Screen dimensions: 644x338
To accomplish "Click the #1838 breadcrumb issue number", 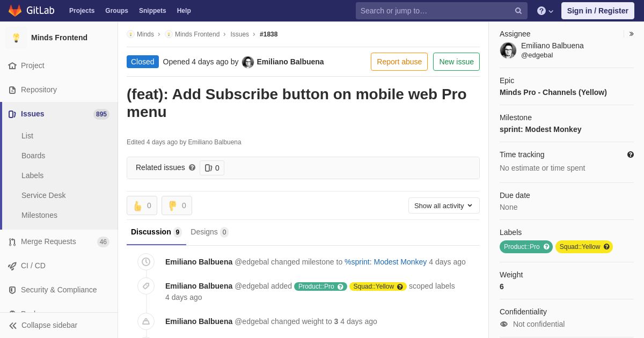I will [x=269, y=34].
